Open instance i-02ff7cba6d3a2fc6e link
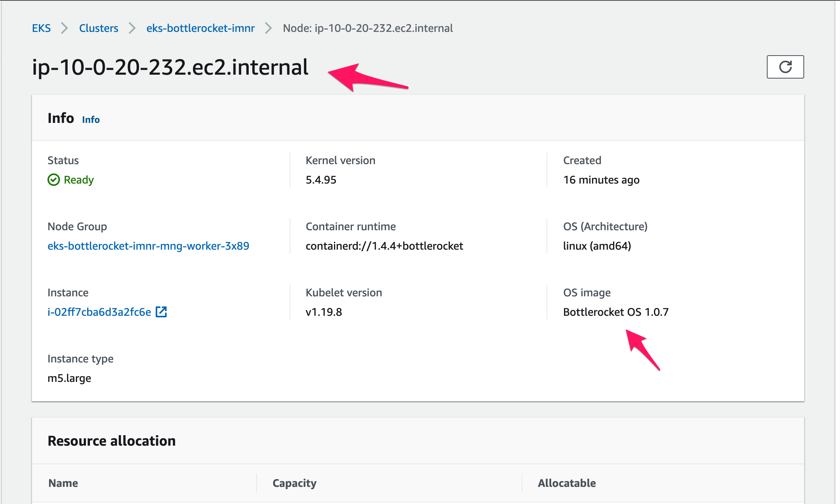 99,312
